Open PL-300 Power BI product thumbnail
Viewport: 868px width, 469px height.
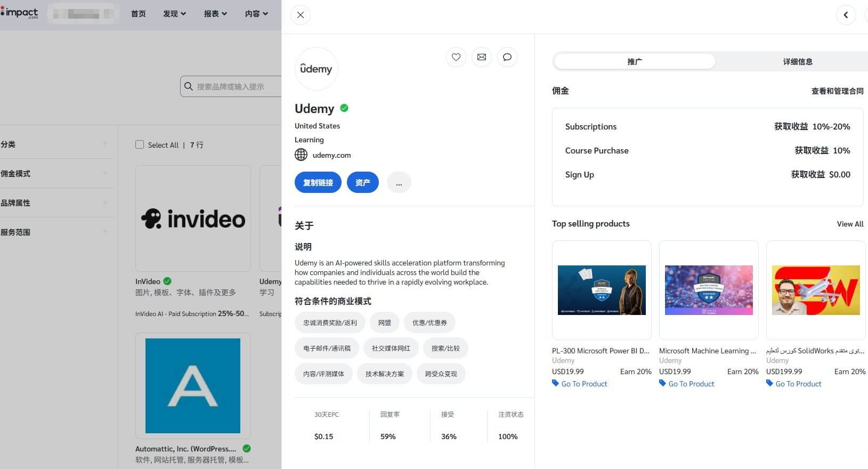pyautogui.click(x=602, y=290)
